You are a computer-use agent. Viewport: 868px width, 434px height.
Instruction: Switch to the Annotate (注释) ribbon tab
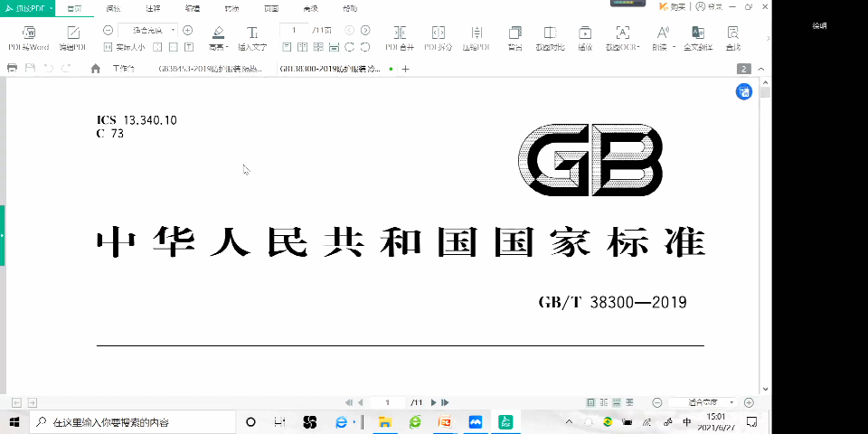(154, 8)
